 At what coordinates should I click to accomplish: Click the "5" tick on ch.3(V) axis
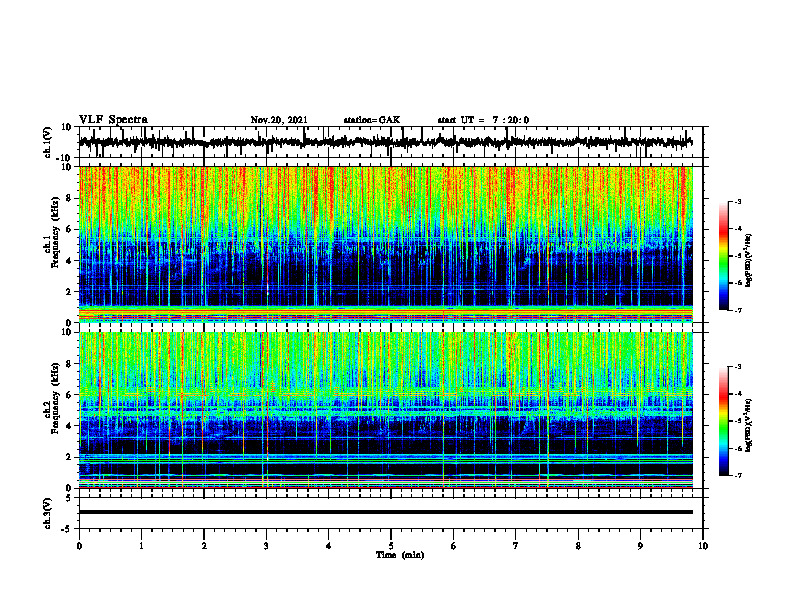68,498
